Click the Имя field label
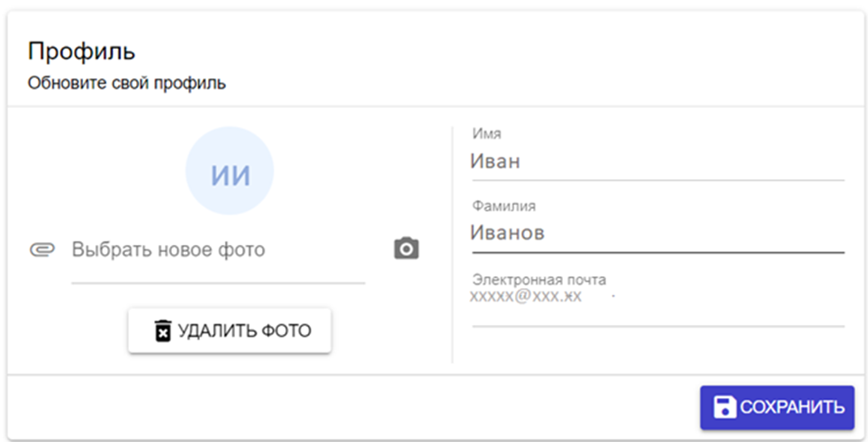 click(x=486, y=134)
